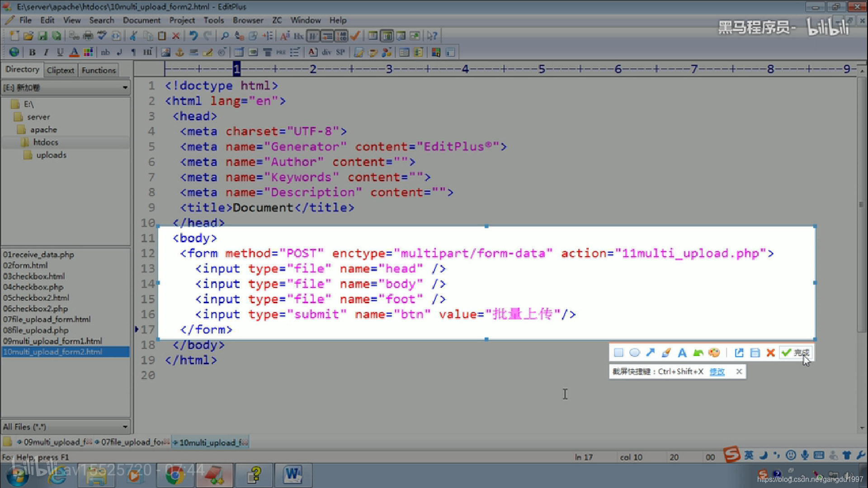Insert Image tag icon
The image size is (868, 488).
165,52
